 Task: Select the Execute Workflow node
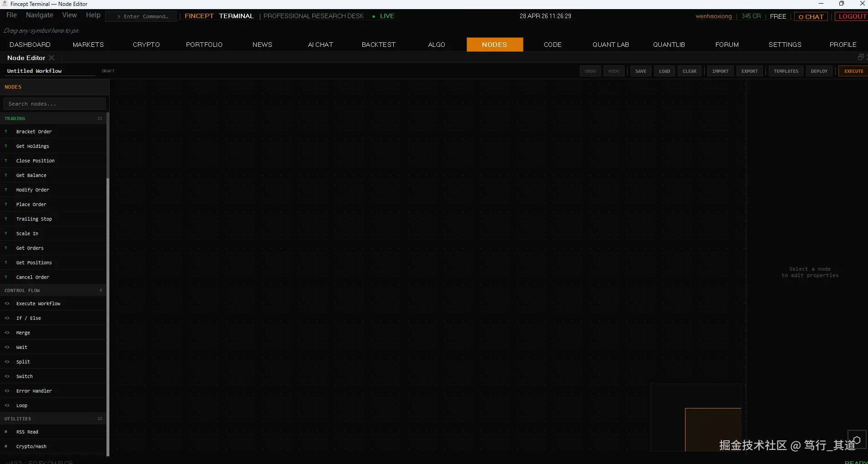(53, 303)
